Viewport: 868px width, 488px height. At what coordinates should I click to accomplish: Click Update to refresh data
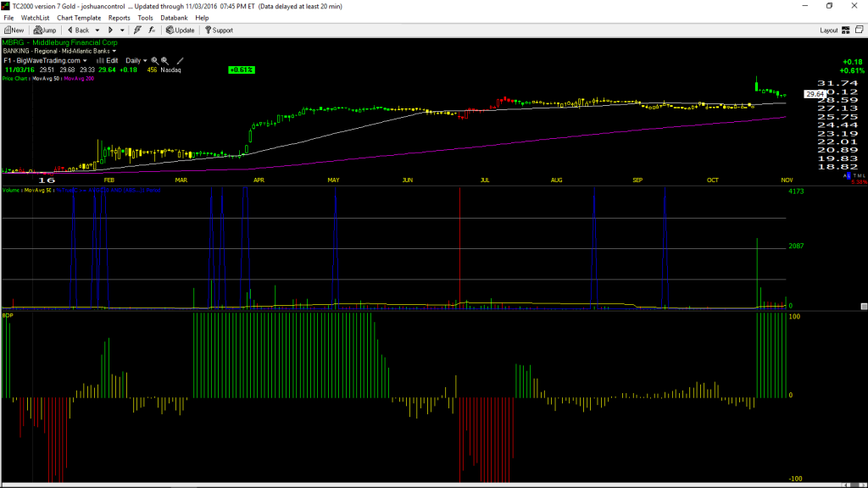(181, 30)
